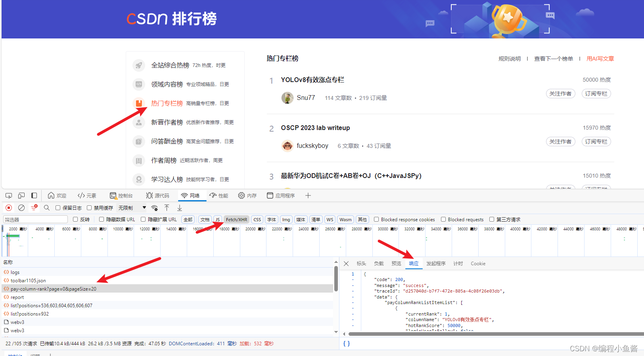
Task: Select the toolbar1105.json request
Action: click(x=168, y=280)
